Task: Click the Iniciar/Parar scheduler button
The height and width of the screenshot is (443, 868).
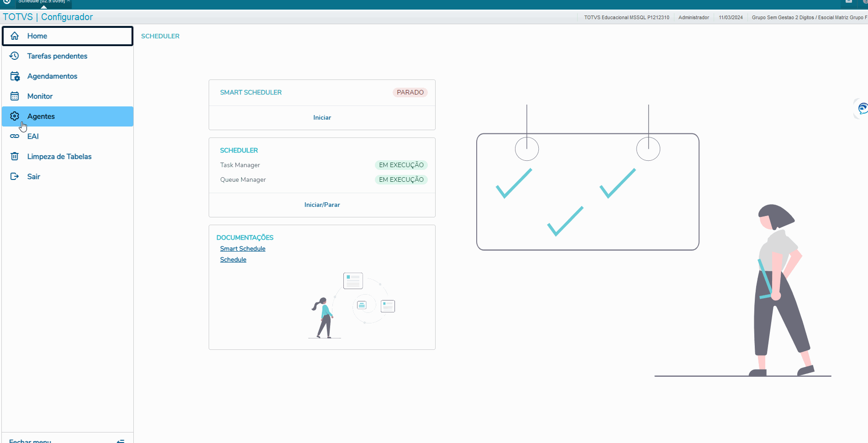Action: click(322, 205)
